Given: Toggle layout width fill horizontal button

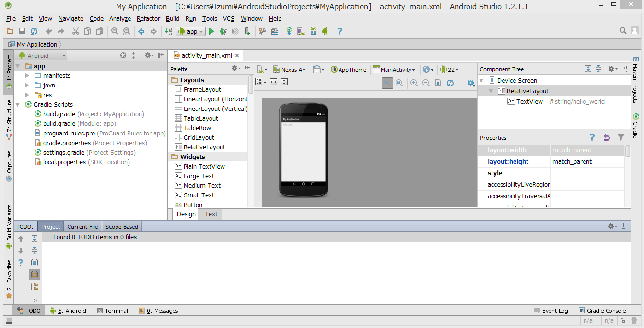Looking at the screenshot, I should point(273,82).
